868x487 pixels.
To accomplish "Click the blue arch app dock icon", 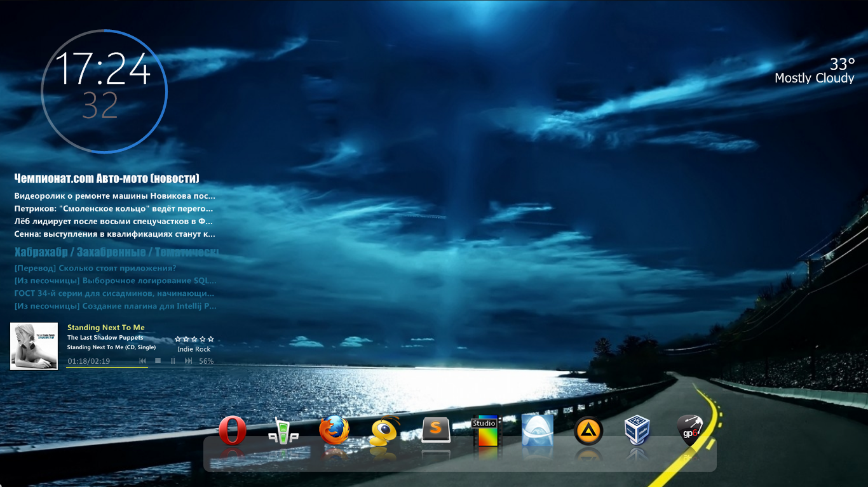I will (538, 430).
